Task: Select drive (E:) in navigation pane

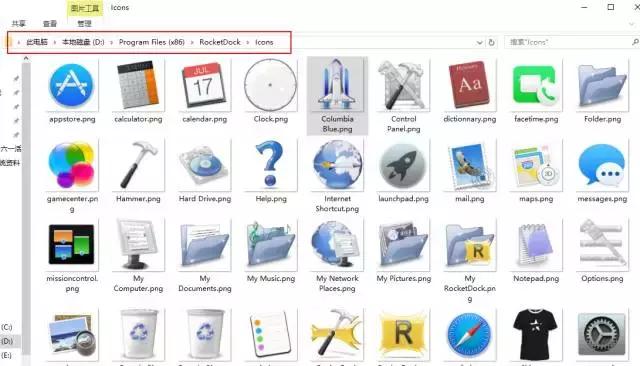Action: tap(7, 355)
